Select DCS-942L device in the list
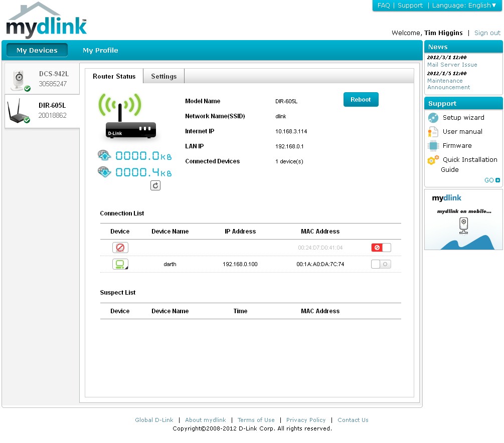 pyautogui.click(x=42, y=79)
